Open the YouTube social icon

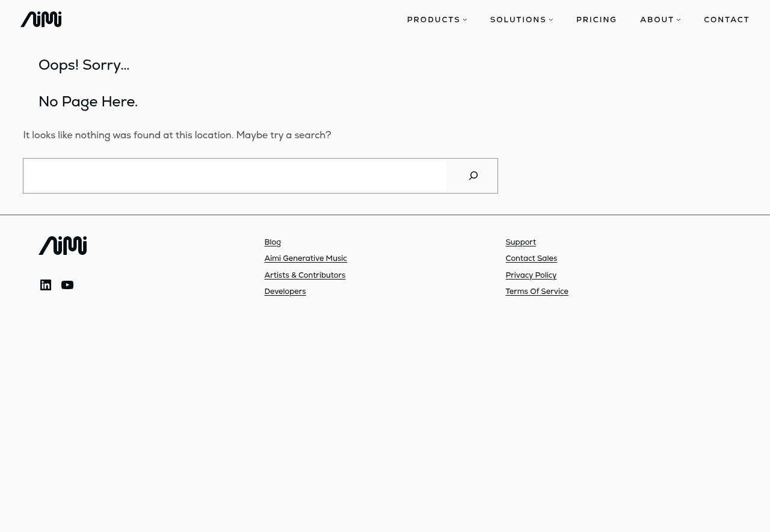[67, 285]
